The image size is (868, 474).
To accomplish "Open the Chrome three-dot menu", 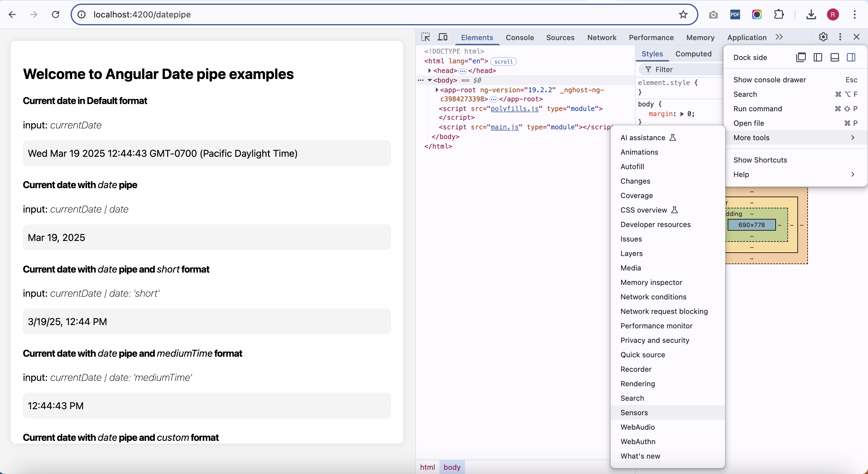I will coord(854,14).
